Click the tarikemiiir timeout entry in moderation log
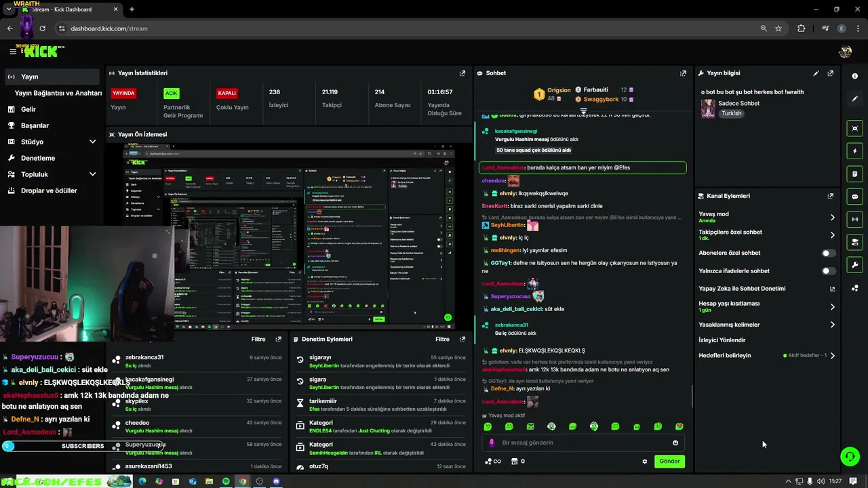This screenshot has width=868, height=488. (382, 405)
